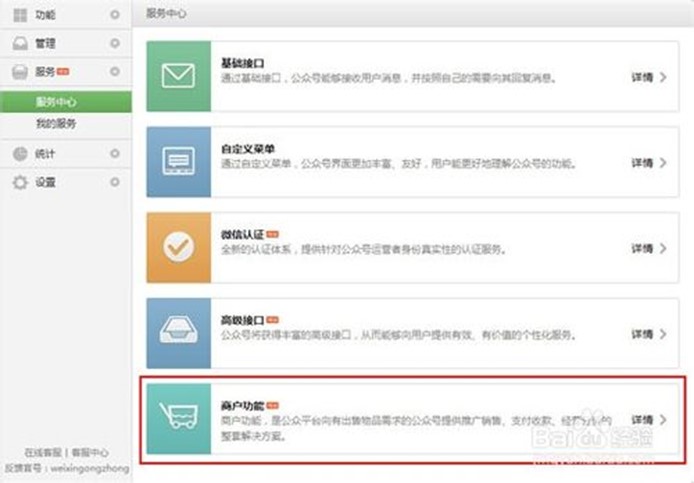Click 详情 link for 微信认证
Image resolution: width=694 pixels, height=483 pixels.
(642, 248)
